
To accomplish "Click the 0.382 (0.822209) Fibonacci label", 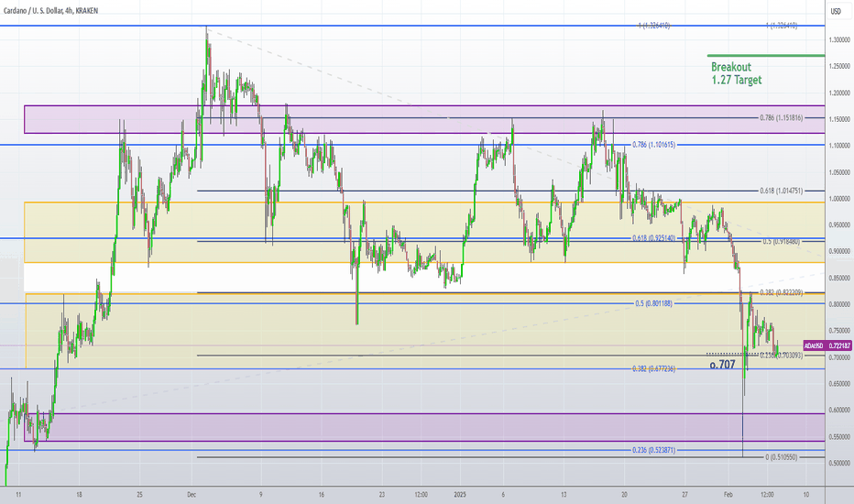I will (781, 292).
